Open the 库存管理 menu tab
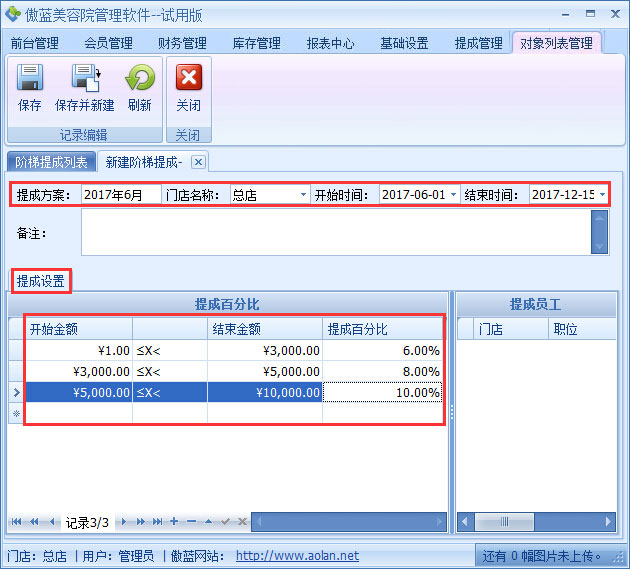This screenshot has height=569, width=630. [x=257, y=43]
